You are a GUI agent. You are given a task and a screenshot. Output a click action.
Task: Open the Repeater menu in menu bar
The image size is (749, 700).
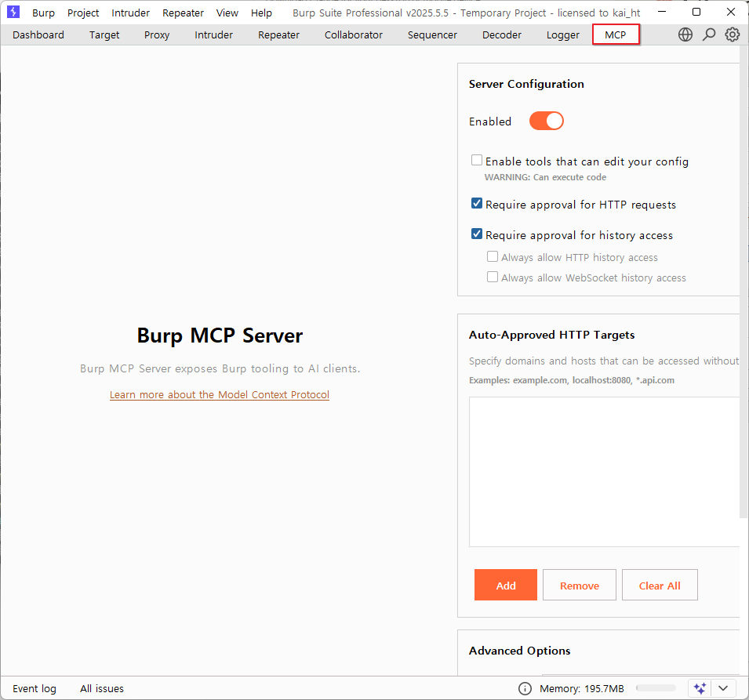pos(183,13)
